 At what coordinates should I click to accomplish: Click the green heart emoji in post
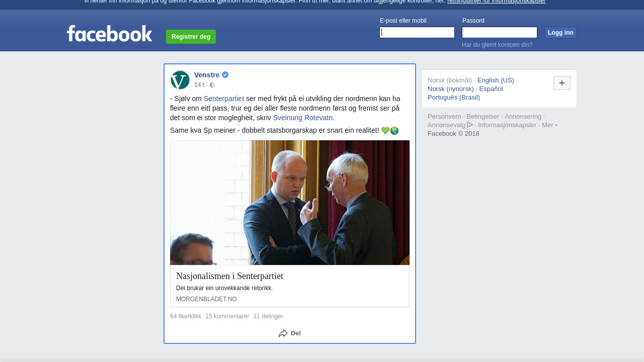(385, 131)
